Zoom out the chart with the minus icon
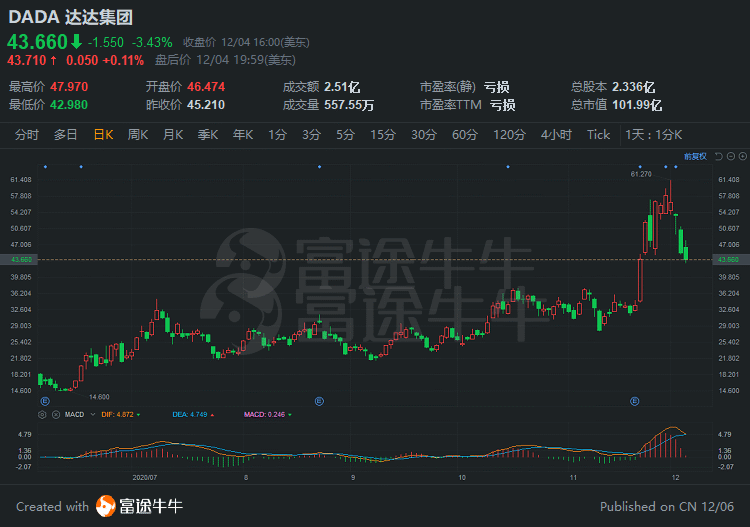The height and width of the screenshot is (527, 750). coord(730,156)
